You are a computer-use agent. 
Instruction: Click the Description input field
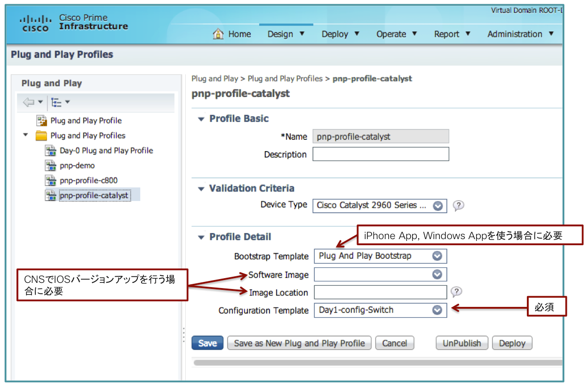coord(381,154)
